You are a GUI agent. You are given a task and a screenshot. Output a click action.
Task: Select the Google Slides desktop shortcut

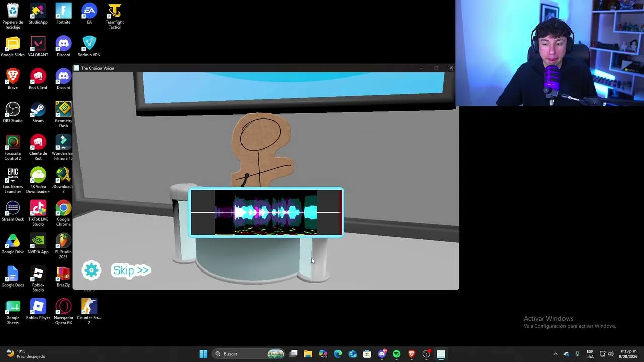click(13, 47)
